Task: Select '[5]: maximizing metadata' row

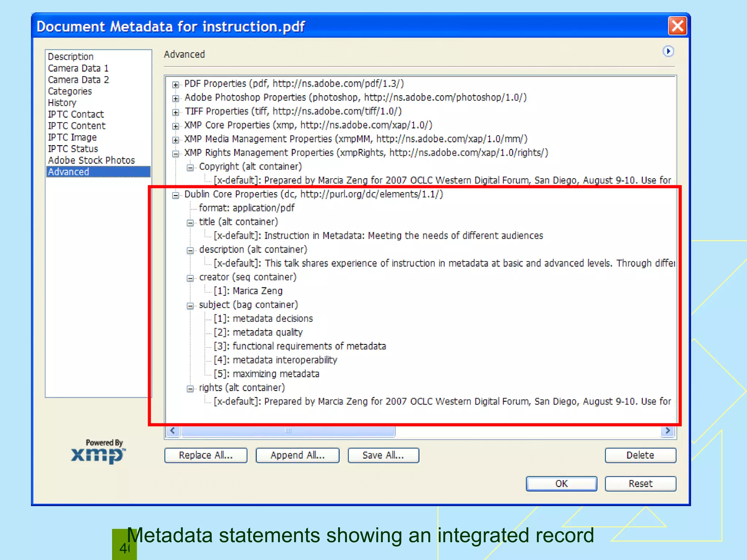Action: point(267,374)
